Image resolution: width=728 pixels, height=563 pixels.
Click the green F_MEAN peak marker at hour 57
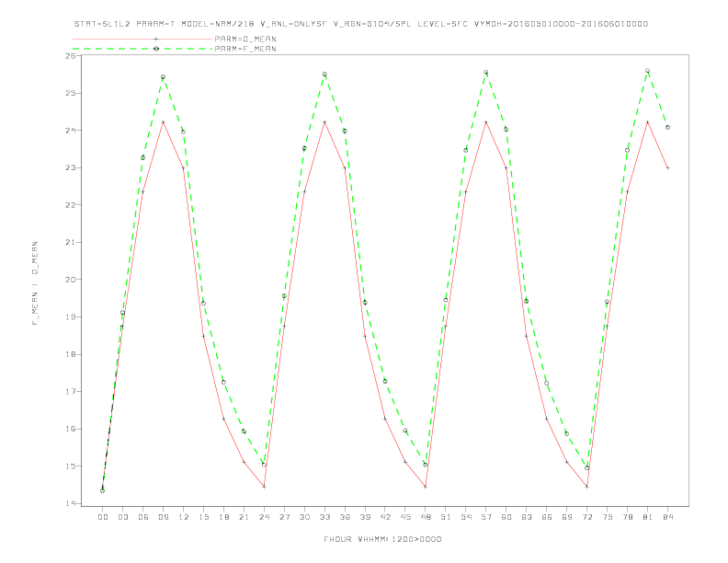click(486, 73)
